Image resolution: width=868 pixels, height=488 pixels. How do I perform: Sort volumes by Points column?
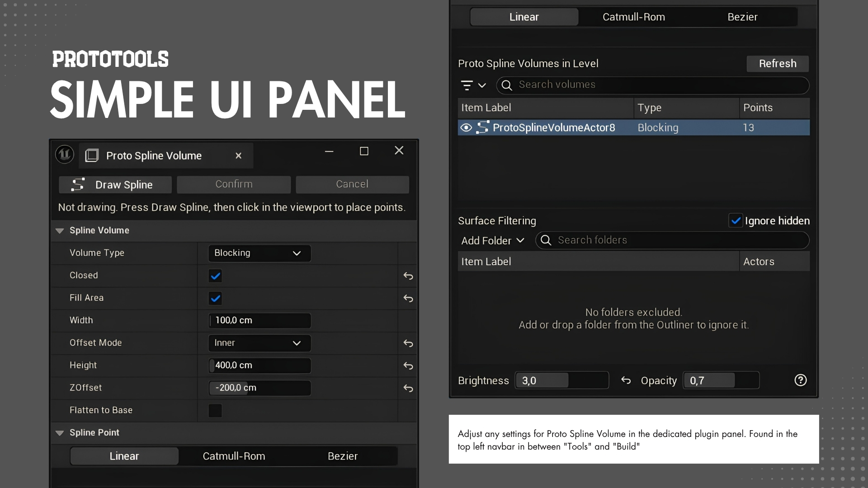point(774,108)
